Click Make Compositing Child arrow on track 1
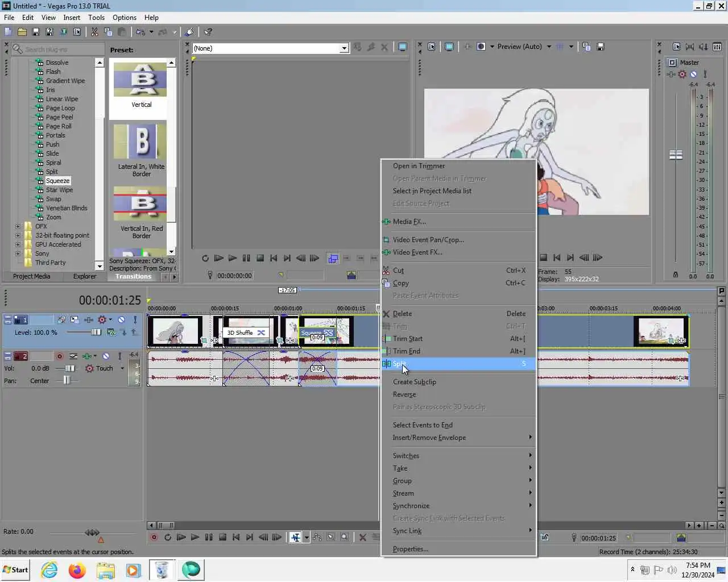Viewport: 728px width, 582px height. [123, 332]
